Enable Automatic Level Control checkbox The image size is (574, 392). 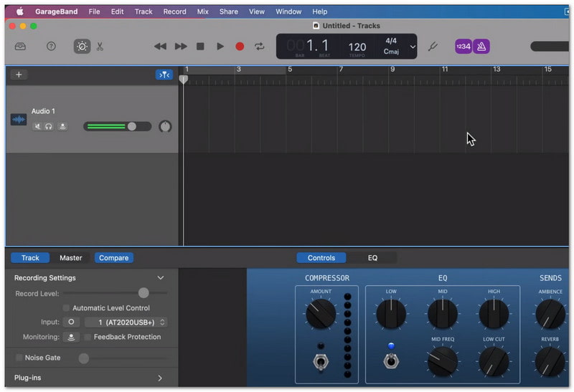(66, 308)
